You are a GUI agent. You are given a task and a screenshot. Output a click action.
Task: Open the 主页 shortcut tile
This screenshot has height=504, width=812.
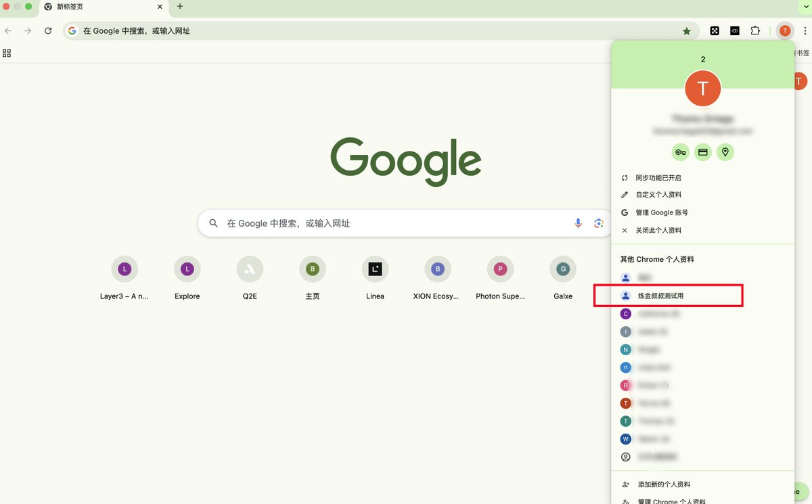click(313, 277)
